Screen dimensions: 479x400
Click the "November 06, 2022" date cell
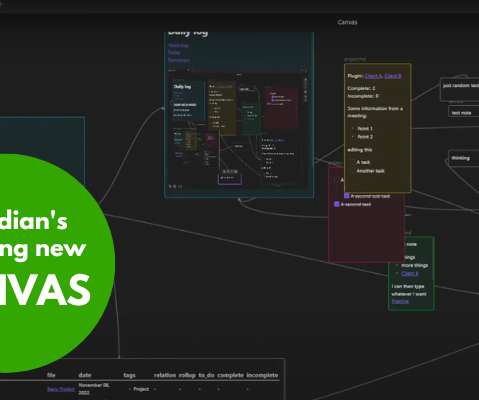coord(94,389)
